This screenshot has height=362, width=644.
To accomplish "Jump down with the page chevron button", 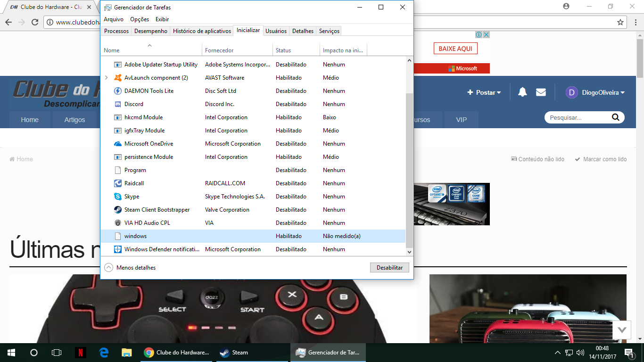I will coord(621,329).
